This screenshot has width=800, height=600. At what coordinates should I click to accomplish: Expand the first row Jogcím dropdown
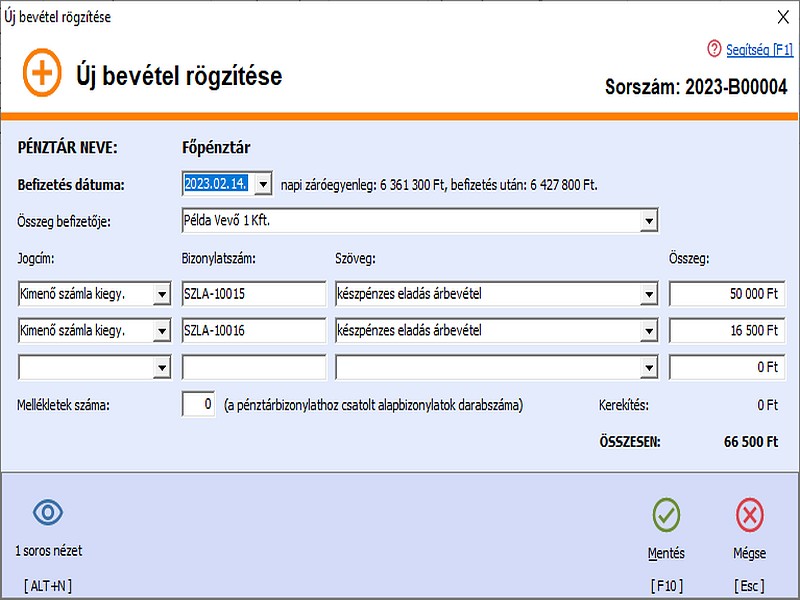pyautogui.click(x=162, y=294)
